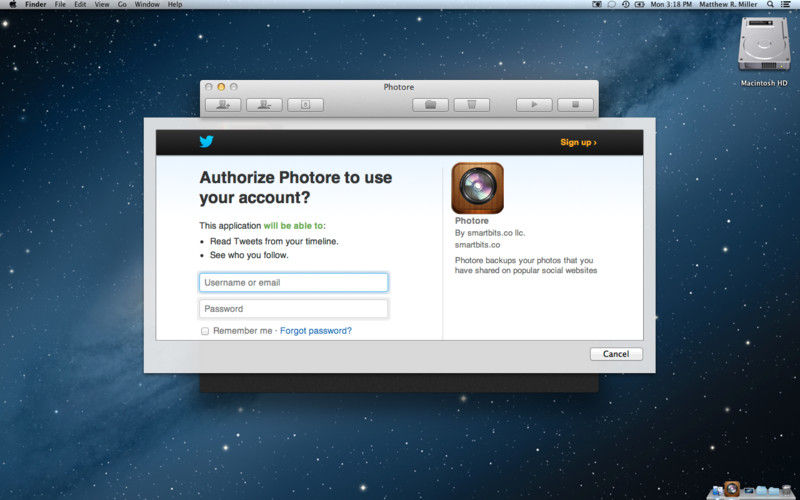Open the folder toolbar button in Photore
Screen dimensions: 800x500
pyautogui.click(x=430, y=105)
